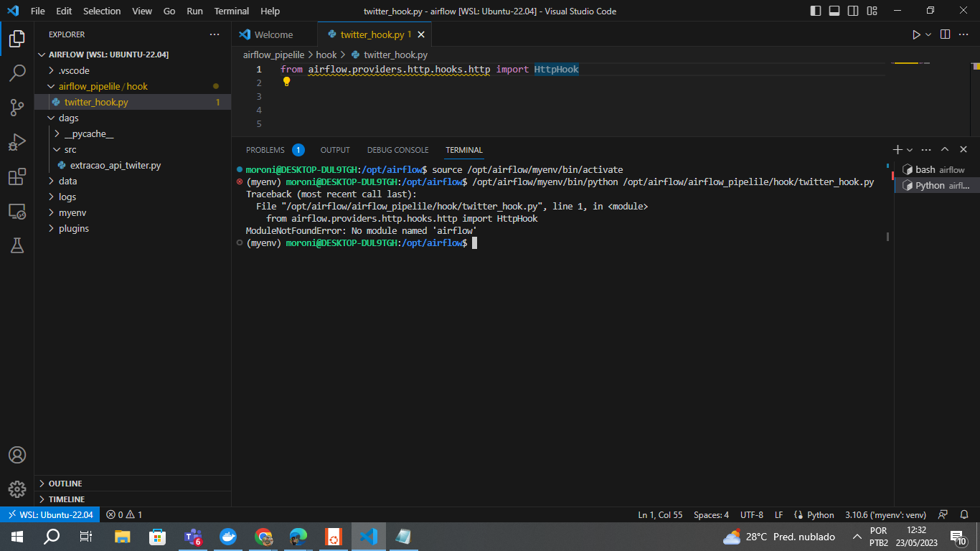
Task: Close the twitter_hook.py editor tab
Action: pos(421,34)
